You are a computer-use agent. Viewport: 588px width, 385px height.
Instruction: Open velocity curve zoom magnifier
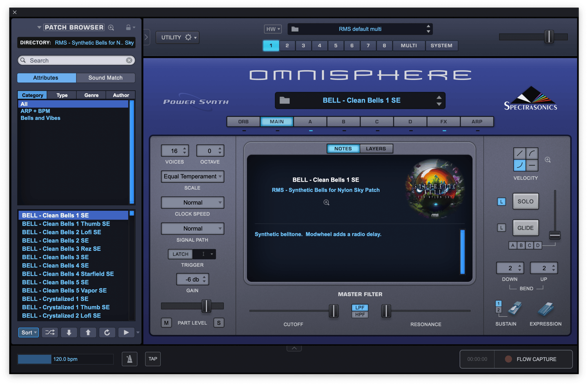point(548,160)
